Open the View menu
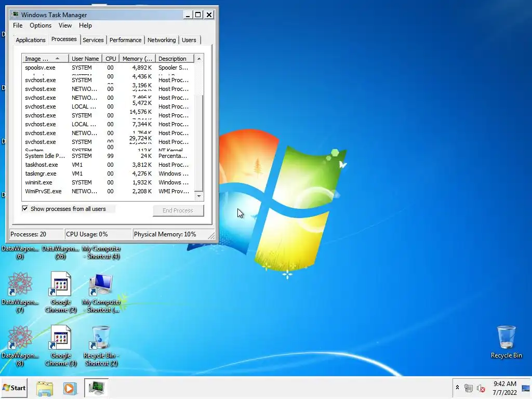 (65, 25)
